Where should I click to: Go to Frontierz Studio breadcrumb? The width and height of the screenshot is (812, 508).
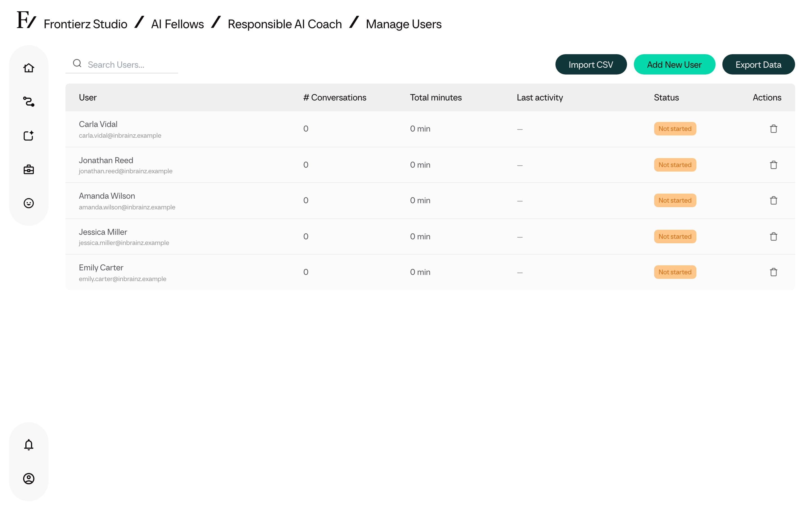coord(85,24)
